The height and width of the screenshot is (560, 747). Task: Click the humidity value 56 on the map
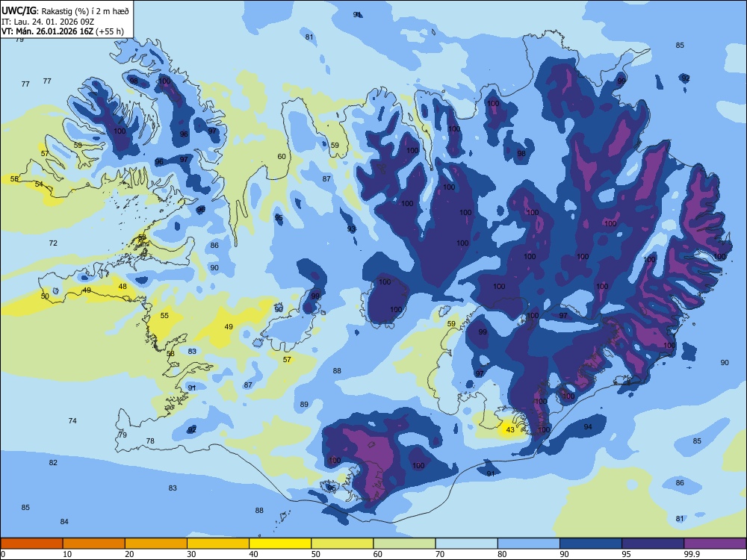14,179
